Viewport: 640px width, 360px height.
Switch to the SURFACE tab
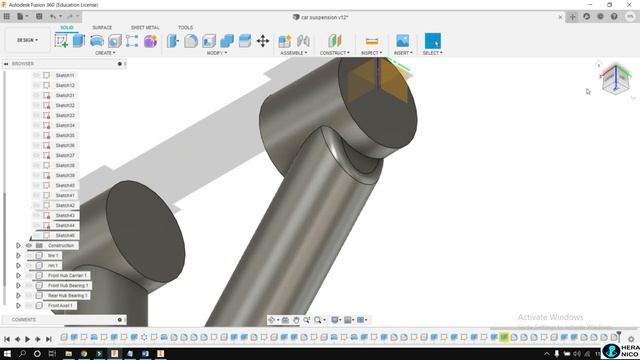tap(102, 27)
